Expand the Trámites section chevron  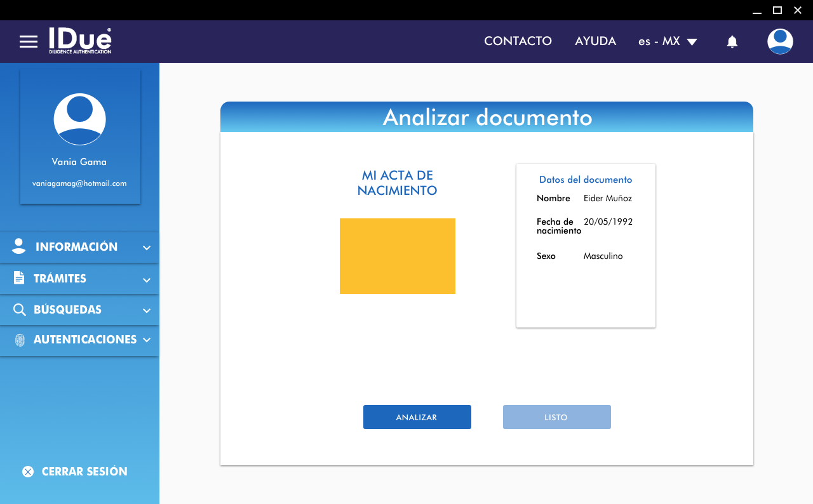[x=147, y=279]
